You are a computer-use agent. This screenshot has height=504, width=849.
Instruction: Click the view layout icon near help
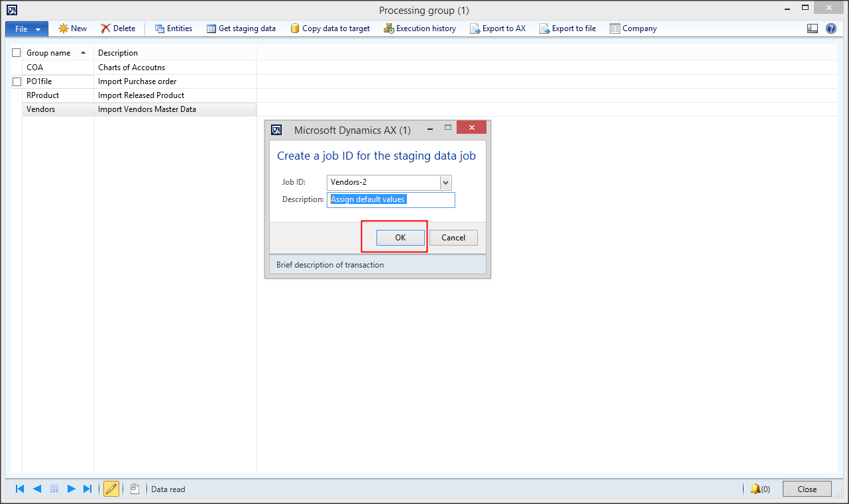click(813, 28)
